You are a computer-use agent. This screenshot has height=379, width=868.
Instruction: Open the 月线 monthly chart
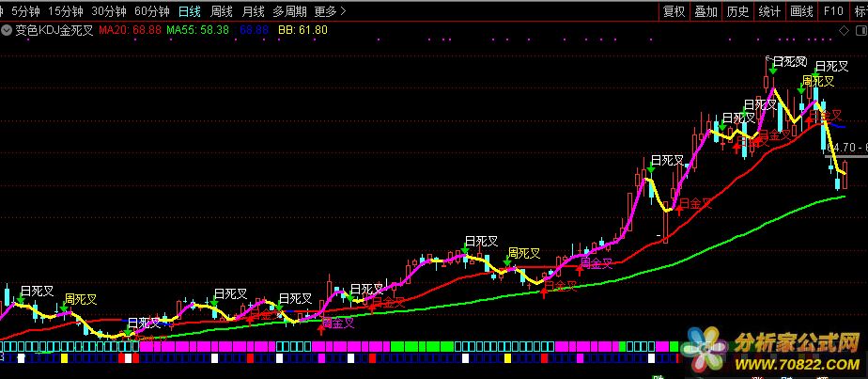(x=253, y=11)
